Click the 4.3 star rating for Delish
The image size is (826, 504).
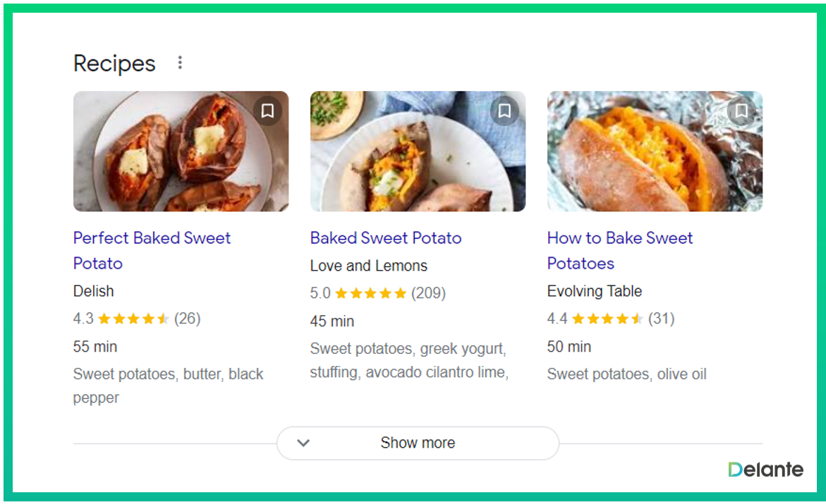pos(134,319)
